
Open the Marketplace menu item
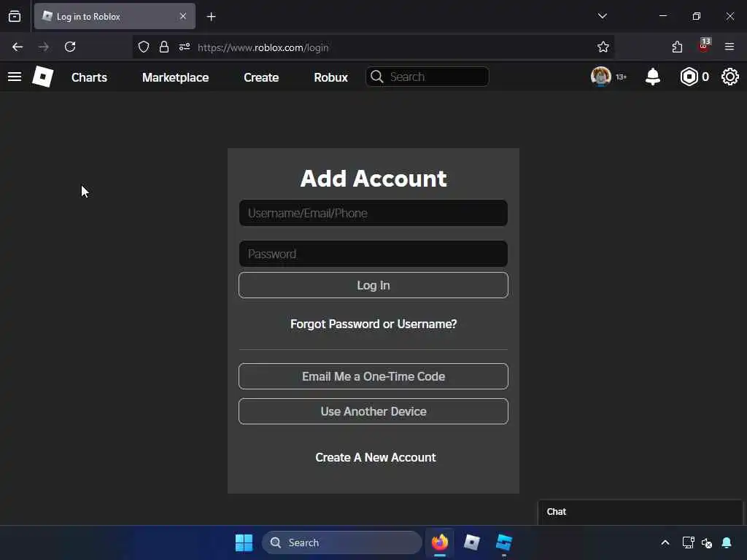pos(175,77)
